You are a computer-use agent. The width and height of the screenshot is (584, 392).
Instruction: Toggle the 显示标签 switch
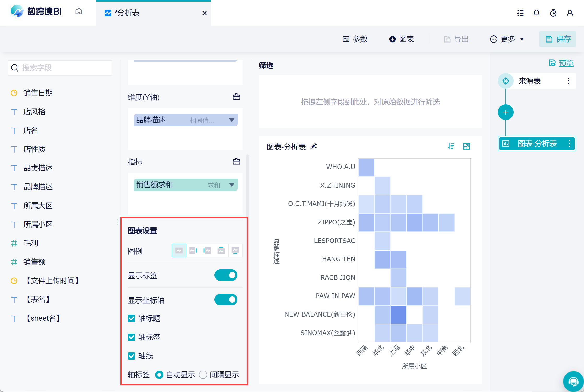[x=226, y=275]
